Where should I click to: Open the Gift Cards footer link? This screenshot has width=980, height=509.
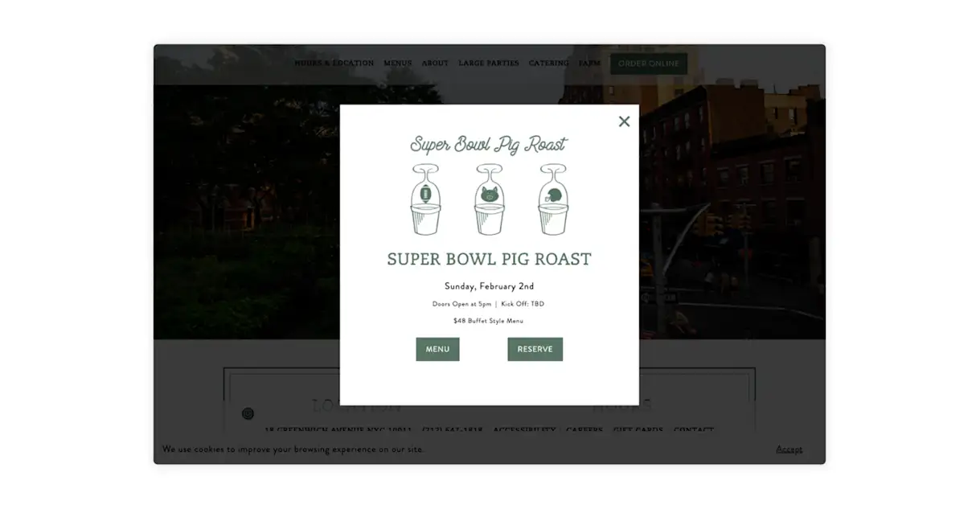(638, 430)
